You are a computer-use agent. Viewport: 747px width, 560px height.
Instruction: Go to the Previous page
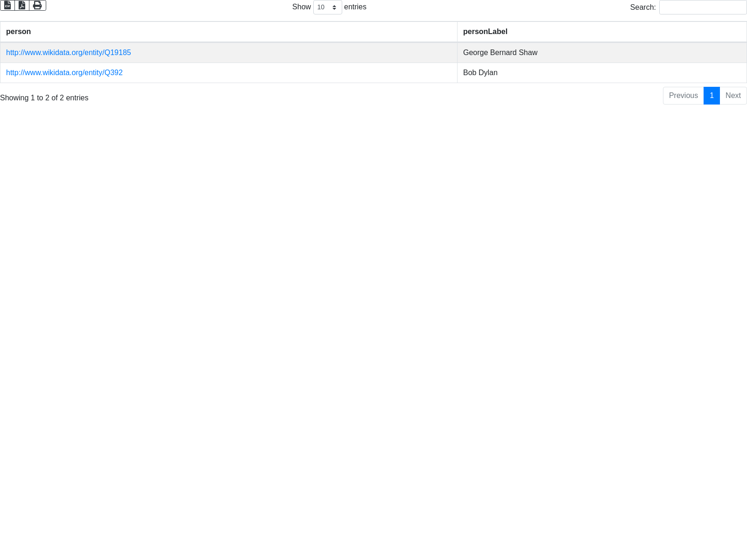click(x=683, y=96)
